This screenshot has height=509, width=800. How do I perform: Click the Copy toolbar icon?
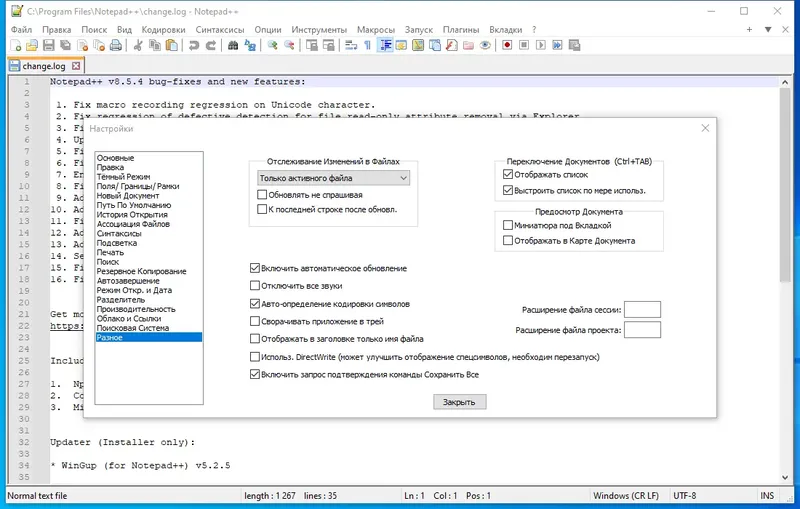pos(155,45)
